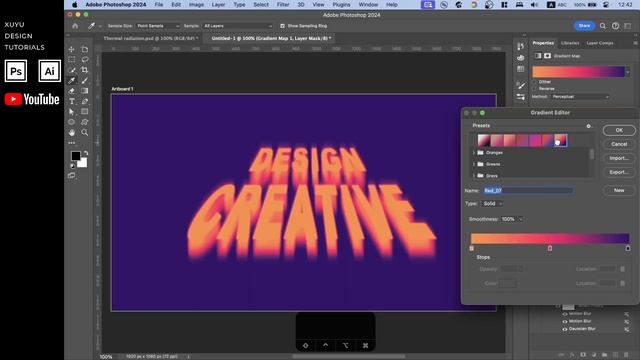The image size is (640, 360).
Task: Click the gradient Name input field
Action: point(529,191)
